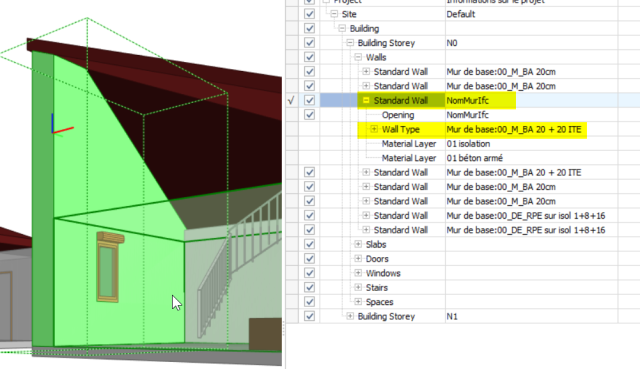Toggle the Windows visibility checkbox
This screenshot has height=369, width=640.
[309, 273]
